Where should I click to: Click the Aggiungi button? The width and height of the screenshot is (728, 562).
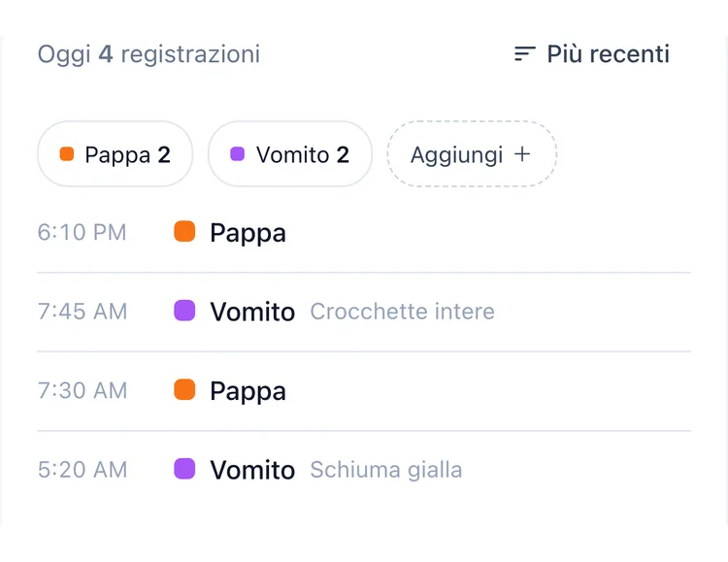coord(472,153)
